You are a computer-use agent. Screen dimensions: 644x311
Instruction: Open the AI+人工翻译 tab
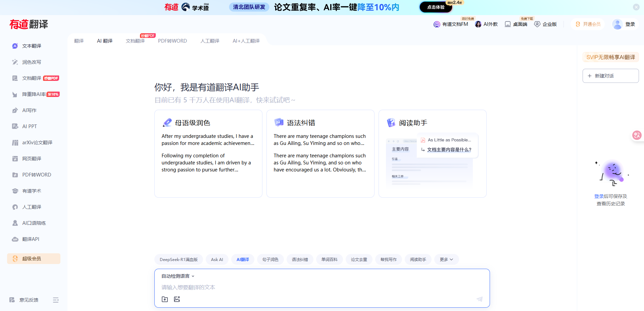point(246,41)
